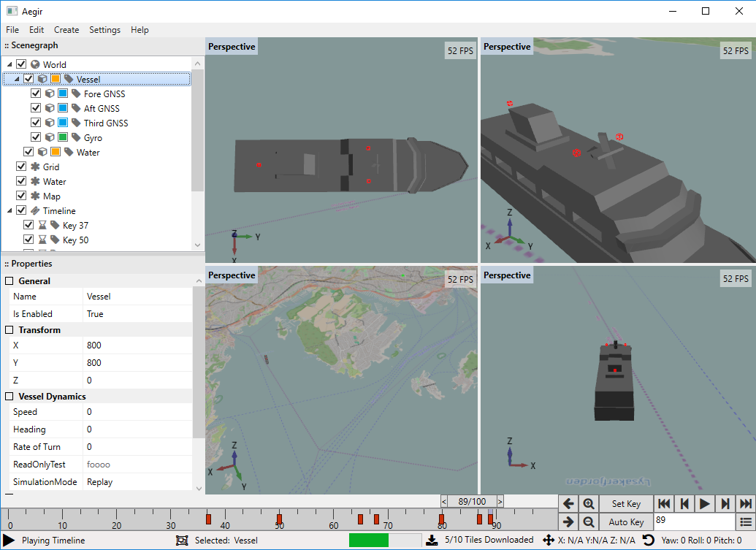Viewport: 756px width, 550px height.
Task: Click the timeline zoom in magnifier
Action: (x=589, y=504)
